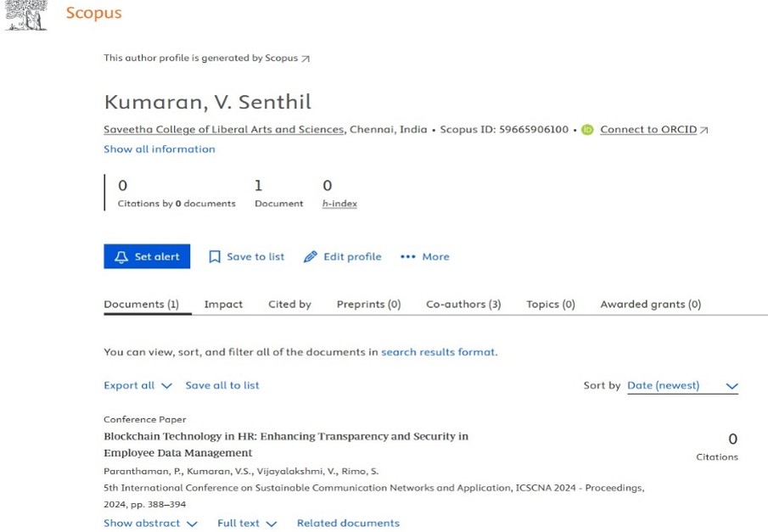
Task: Click the Scopus wordmark
Action: tap(94, 13)
